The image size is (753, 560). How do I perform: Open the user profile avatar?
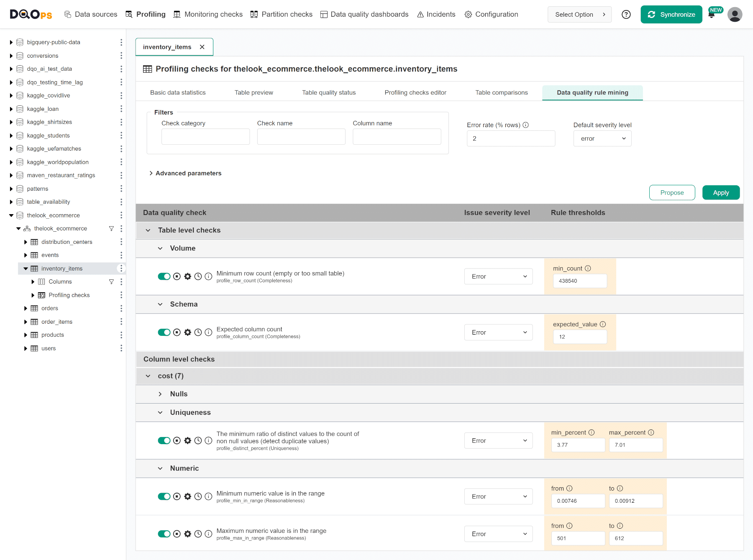(x=735, y=15)
